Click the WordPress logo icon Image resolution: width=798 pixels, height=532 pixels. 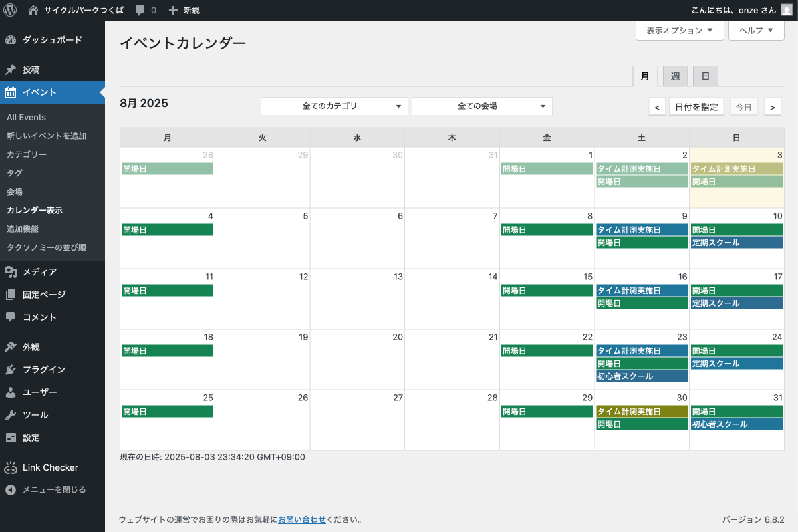(10, 10)
